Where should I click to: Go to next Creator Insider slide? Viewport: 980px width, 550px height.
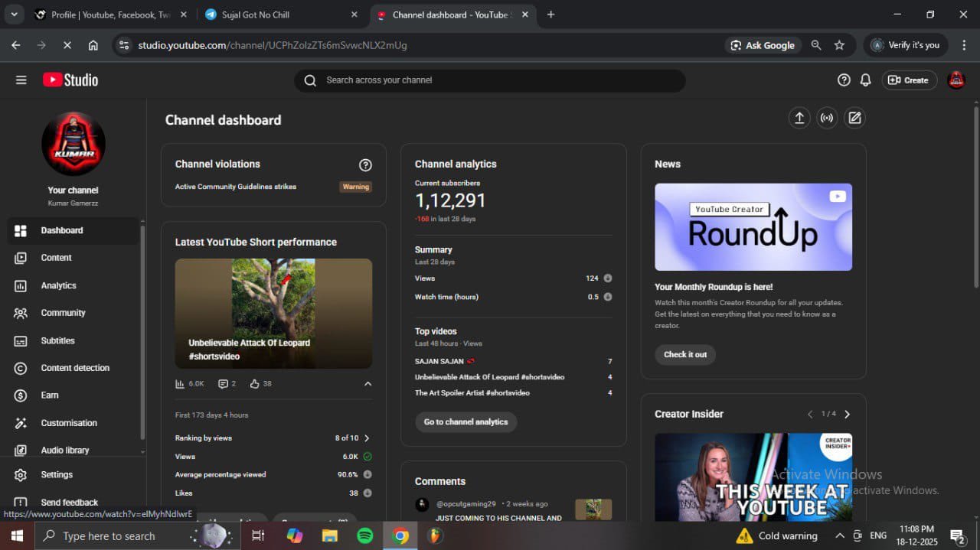tap(847, 414)
